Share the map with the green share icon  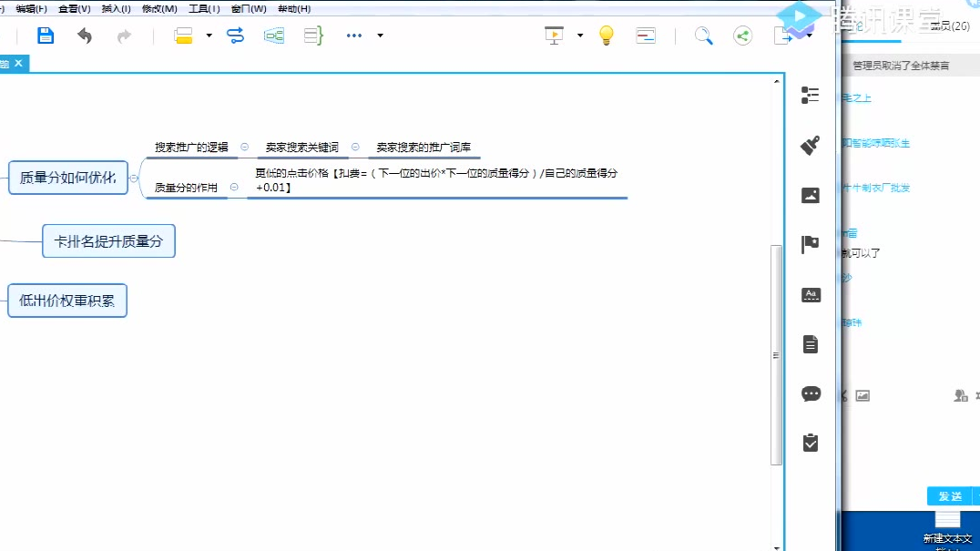click(x=742, y=36)
